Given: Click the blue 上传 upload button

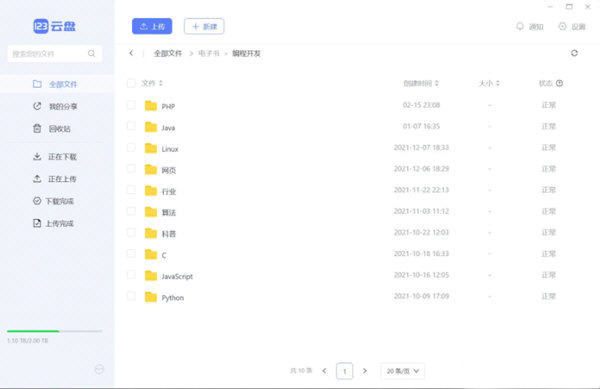Looking at the screenshot, I should [152, 26].
